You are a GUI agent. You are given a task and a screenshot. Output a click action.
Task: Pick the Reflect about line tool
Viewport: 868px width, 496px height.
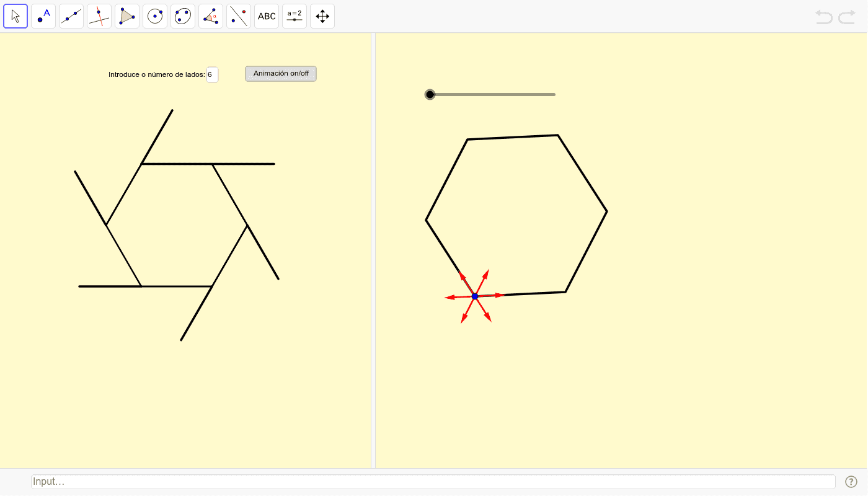tap(239, 16)
